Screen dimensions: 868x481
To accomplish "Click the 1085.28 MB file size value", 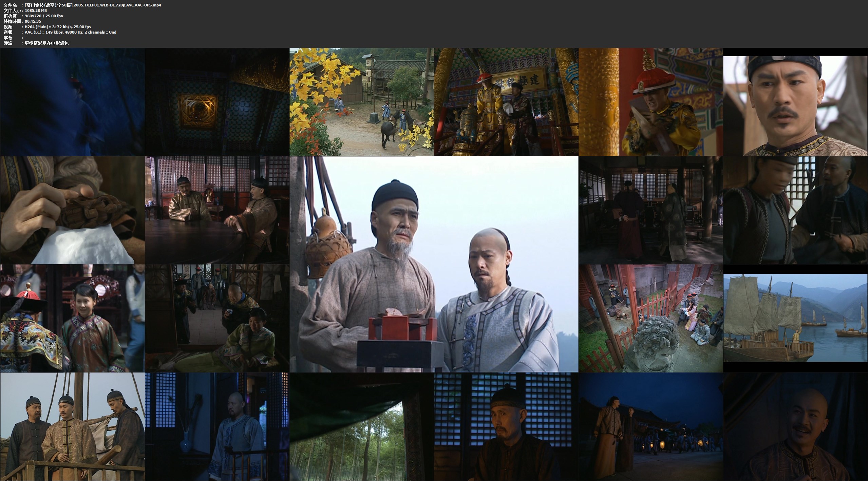I will tap(36, 11).
